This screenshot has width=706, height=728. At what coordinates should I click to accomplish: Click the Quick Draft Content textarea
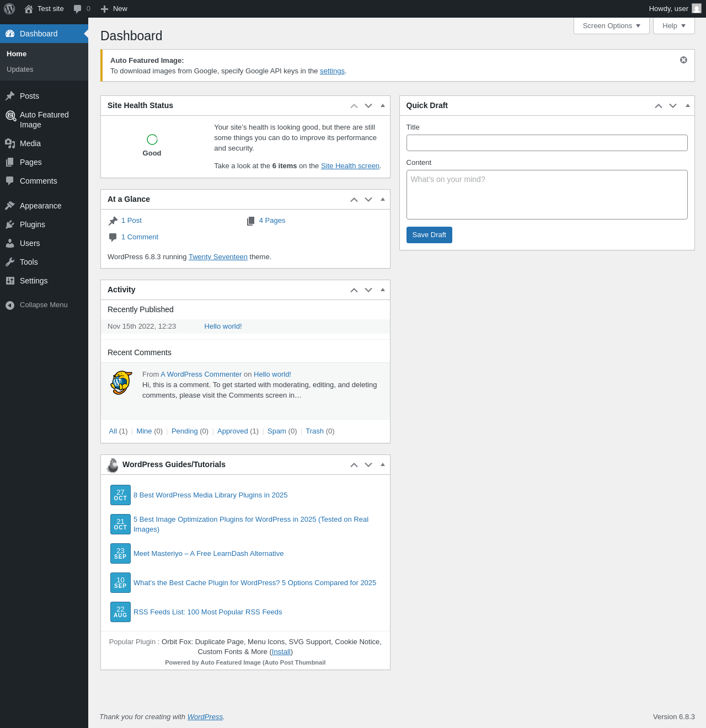coord(547,195)
